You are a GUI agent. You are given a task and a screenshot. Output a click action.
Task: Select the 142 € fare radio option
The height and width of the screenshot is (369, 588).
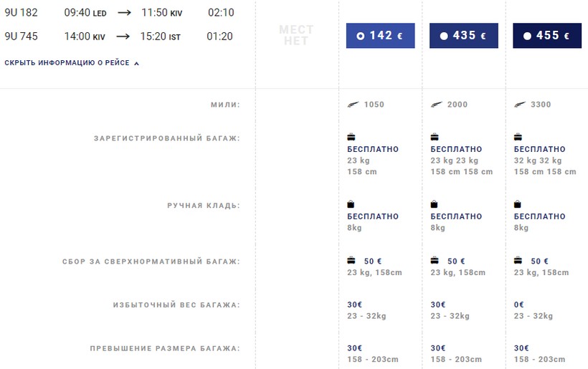point(361,35)
